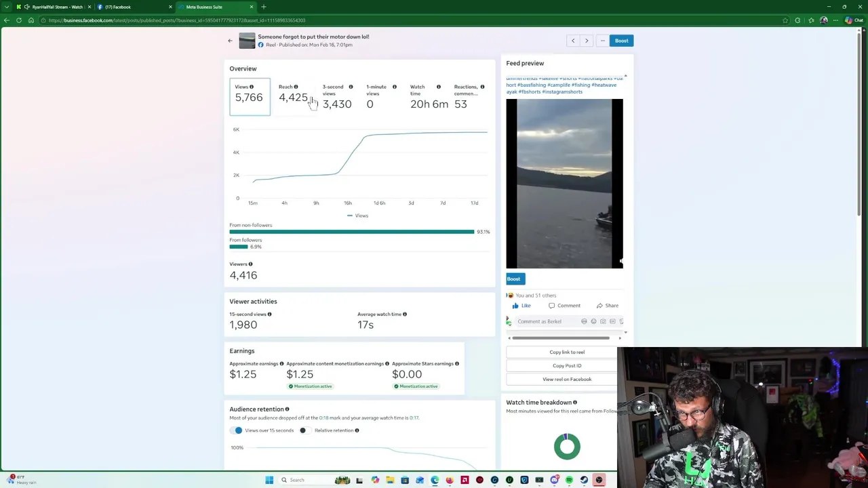Screen dimensions: 868x488
Task: Select the Views metric card
Action: 250,97
